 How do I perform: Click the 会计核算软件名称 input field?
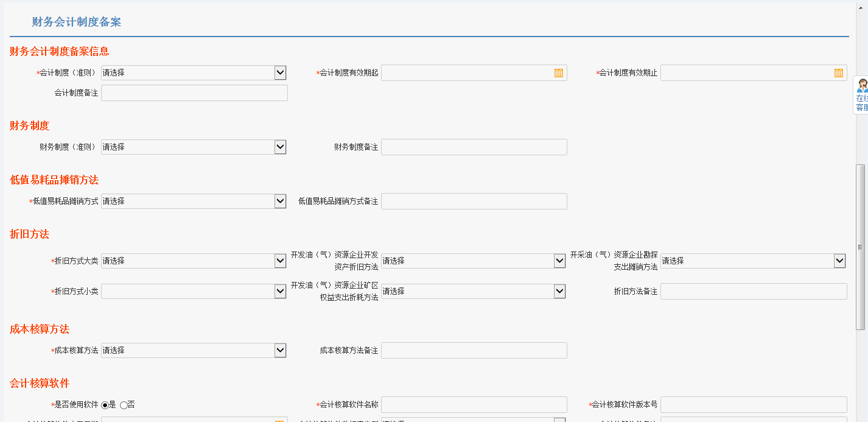(474, 404)
